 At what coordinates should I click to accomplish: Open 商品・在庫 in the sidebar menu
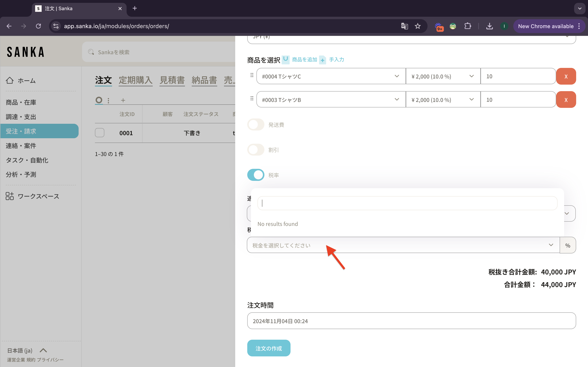(21, 102)
